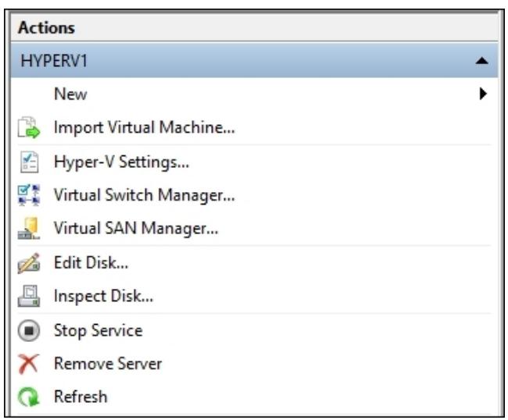Click the Inspect Disk icon
Image resolution: width=508 pixels, height=420 pixels.
pos(29,296)
